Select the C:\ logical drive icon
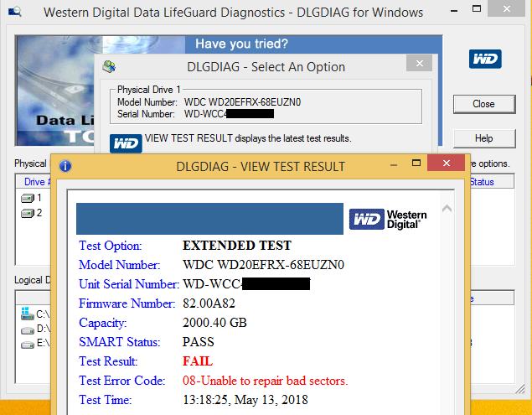The height and width of the screenshot is (415, 532). (x=27, y=314)
